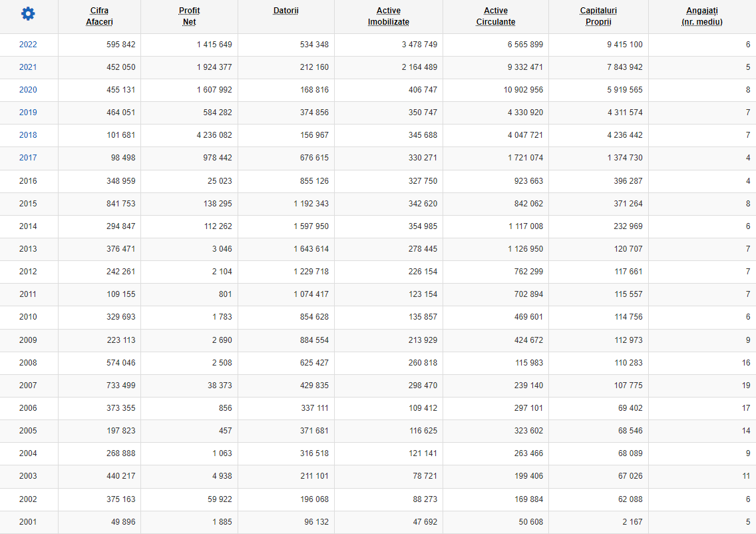Open the 2020 year link

click(x=28, y=90)
